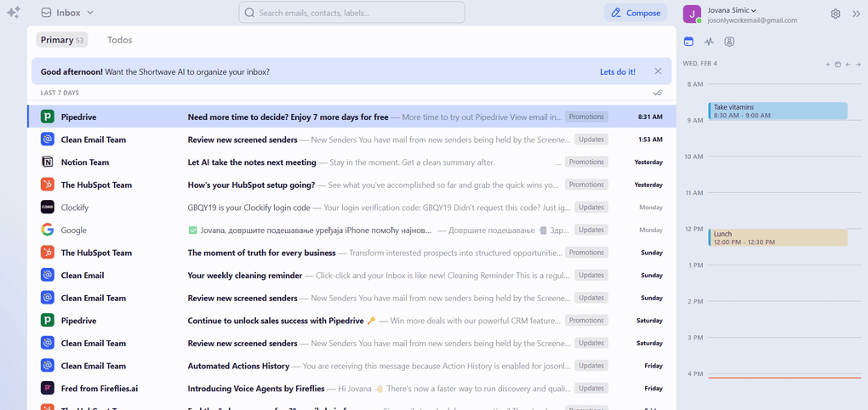This screenshot has width=868, height=410.
Task: Click the josonlyworkemail@gmail.com address
Action: click(x=752, y=20)
